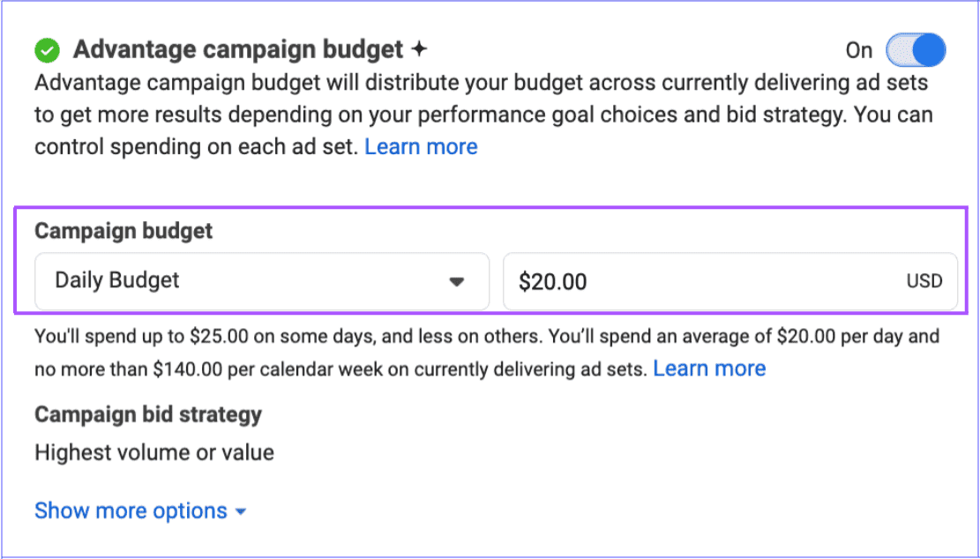Select the $20.00 budget amount field
980x559 pixels.
617,280
